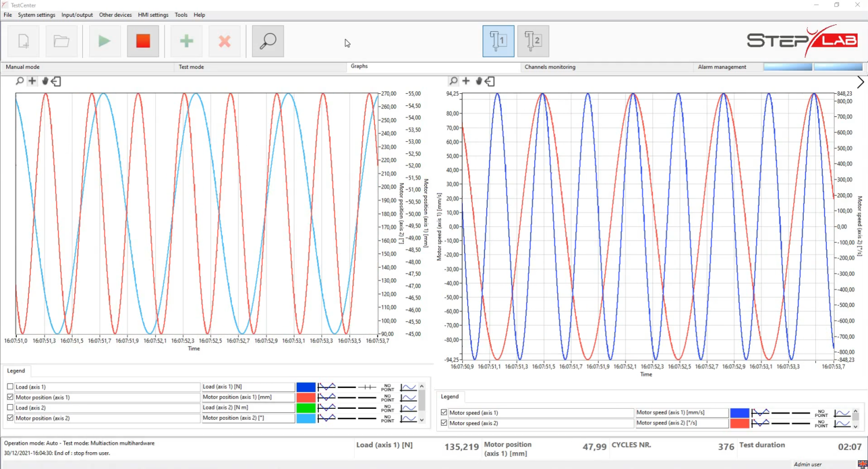Click the zoom-in plus icon above the right graph
Image resolution: width=868 pixels, height=469 pixels.
pyautogui.click(x=466, y=81)
